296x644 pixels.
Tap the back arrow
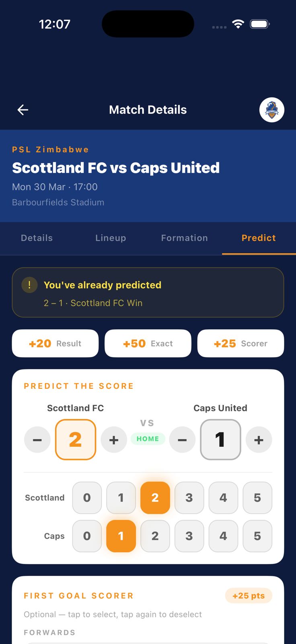click(23, 109)
